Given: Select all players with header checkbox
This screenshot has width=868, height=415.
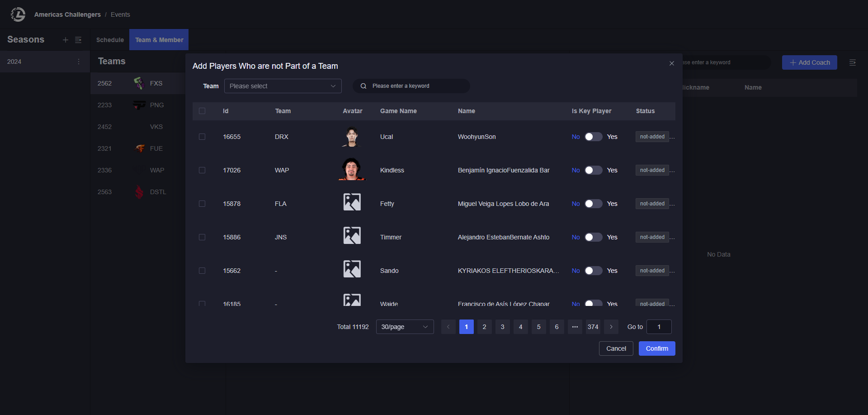Looking at the screenshot, I should [202, 111].
